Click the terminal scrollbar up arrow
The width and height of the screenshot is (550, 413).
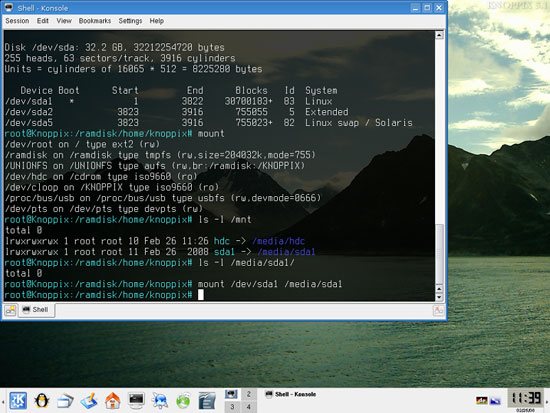tap(439, 35)
